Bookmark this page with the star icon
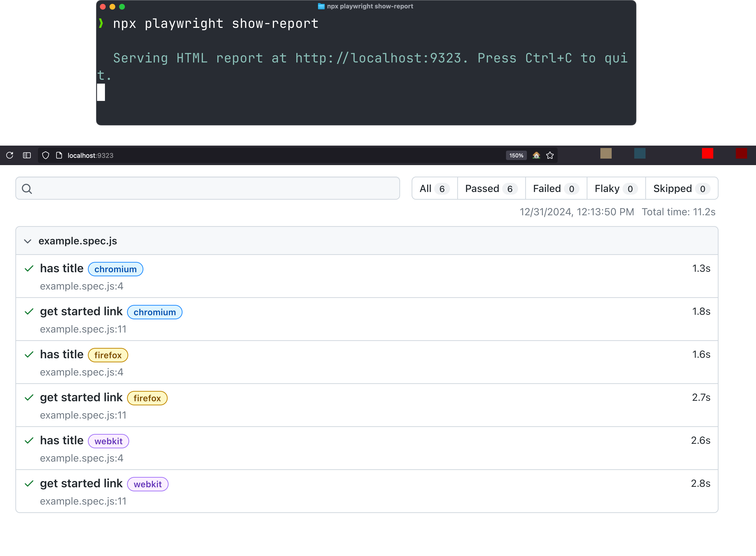Viewport: 756px width, 556px height. (550, 155)
